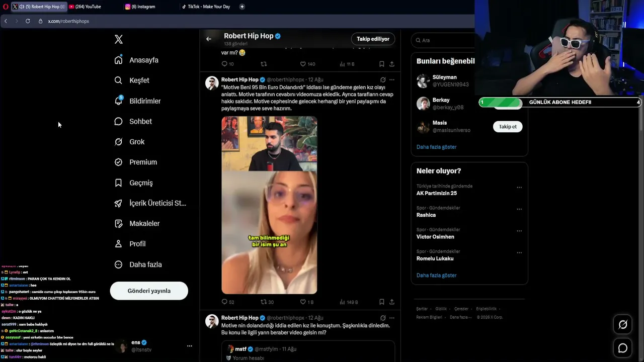Open more options for Rashica trend
Viewport: 644px width, 362px height.
coord(519,209)
